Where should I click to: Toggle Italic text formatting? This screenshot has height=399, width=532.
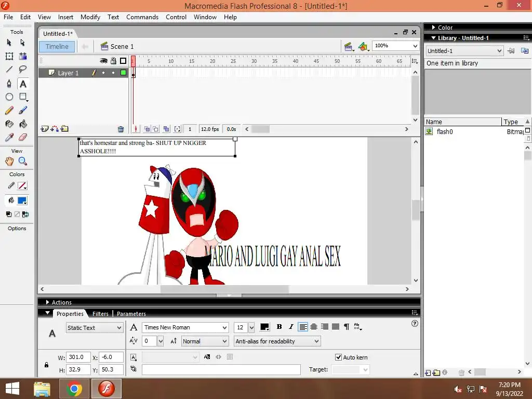click(x=291, y=327)
